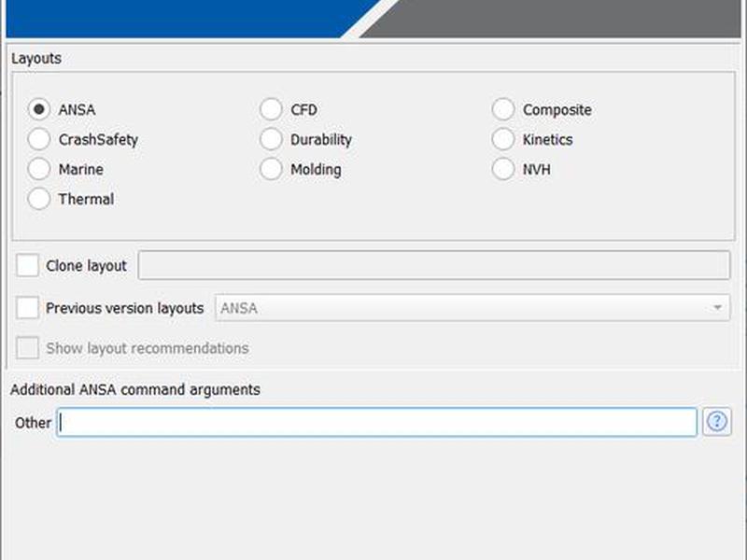Choose the Kinetics layout option
Screen dimensions: 747x560
pos(503,139)
